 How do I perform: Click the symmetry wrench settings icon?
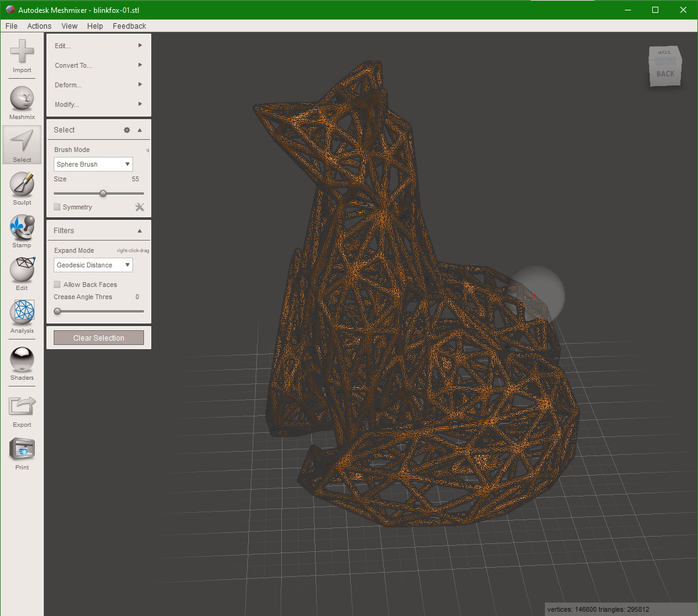pos(140,207)
